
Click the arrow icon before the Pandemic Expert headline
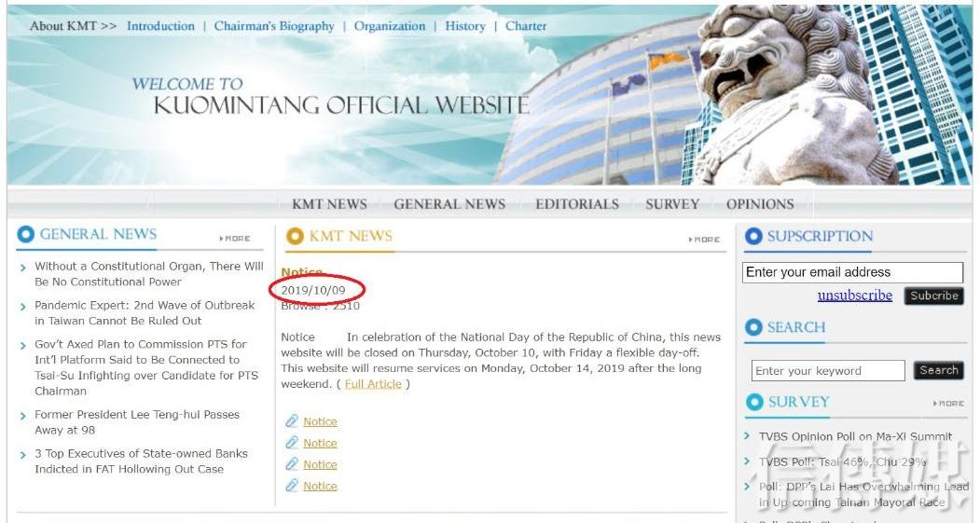[x=23, y=307]
